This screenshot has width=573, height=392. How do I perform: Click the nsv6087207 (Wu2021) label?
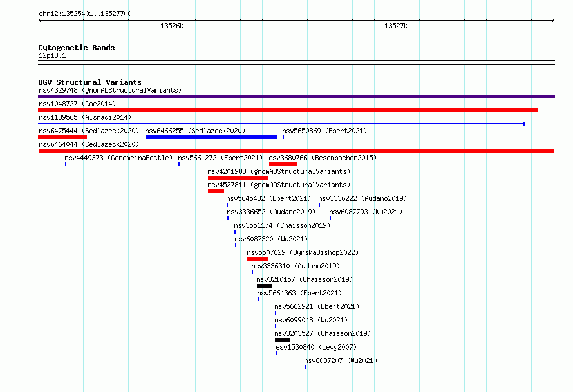click(341, 360)
